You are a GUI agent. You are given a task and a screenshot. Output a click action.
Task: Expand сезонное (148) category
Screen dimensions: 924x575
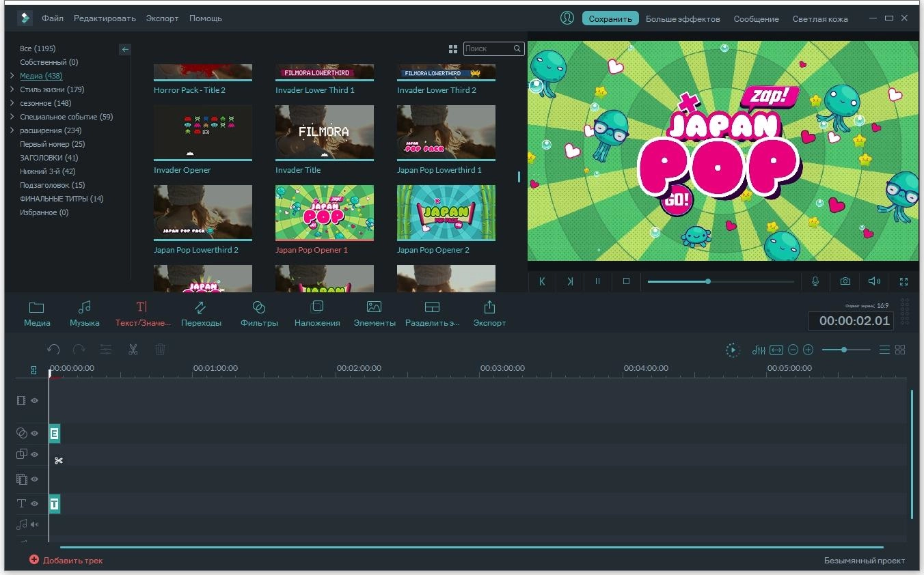coord(12,103)
